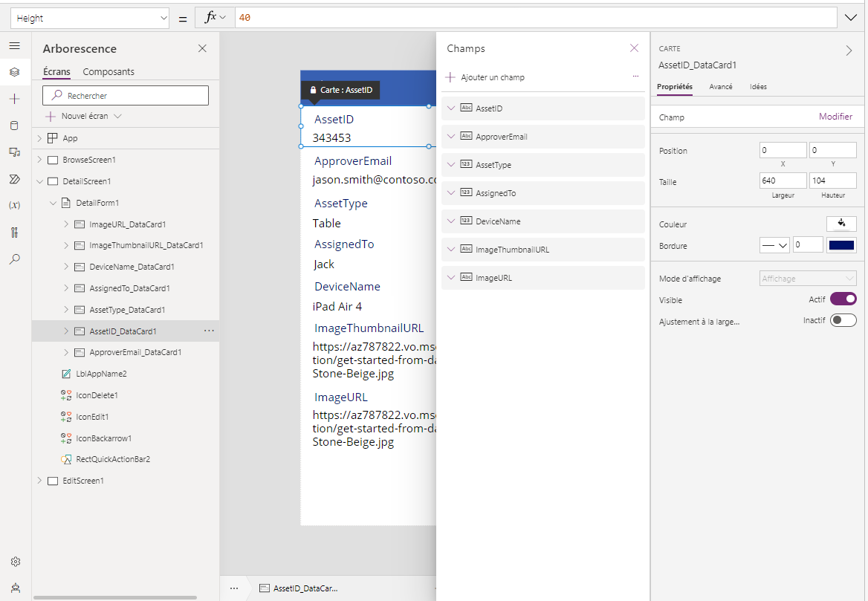Click the Rechercher search box
The height and width of the screenshot is (601, 868).
point(126,95)
